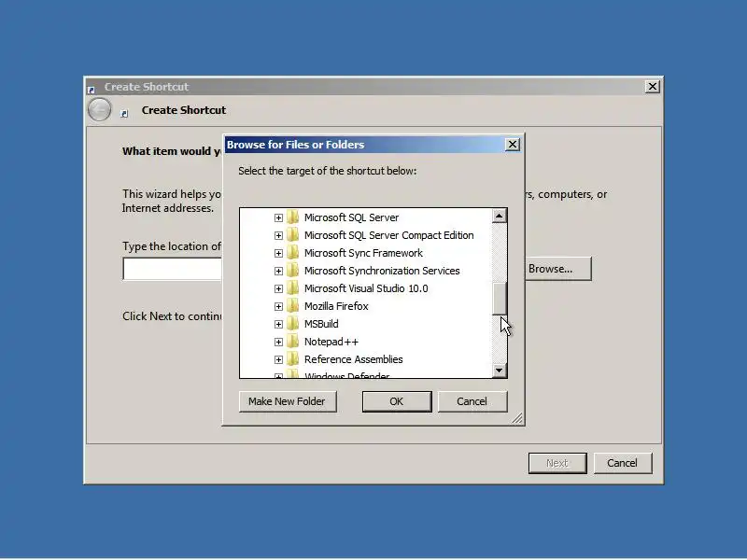Select 'Microsoft Synchronization Services' label

[x=382, y=271]
